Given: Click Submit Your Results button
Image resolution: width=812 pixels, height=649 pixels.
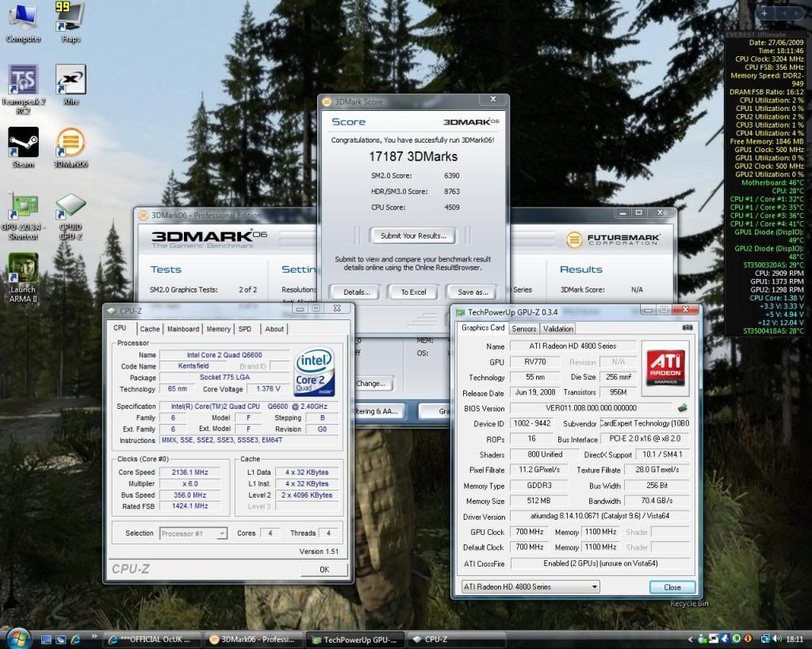Looking at the screenshot, I should pyautogui.click(x=413, y=236).
